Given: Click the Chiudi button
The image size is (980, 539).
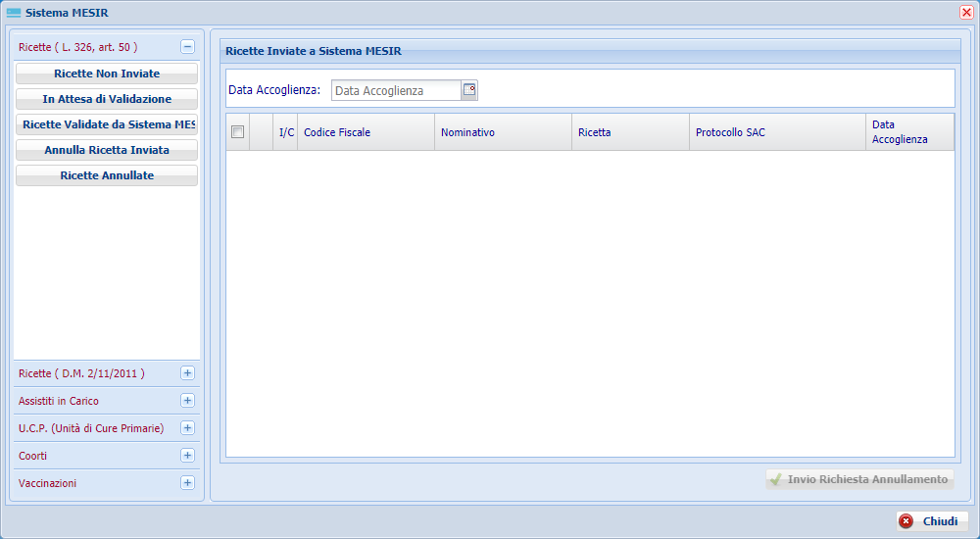Looking at the screenshot, I should tap(932, 521).
